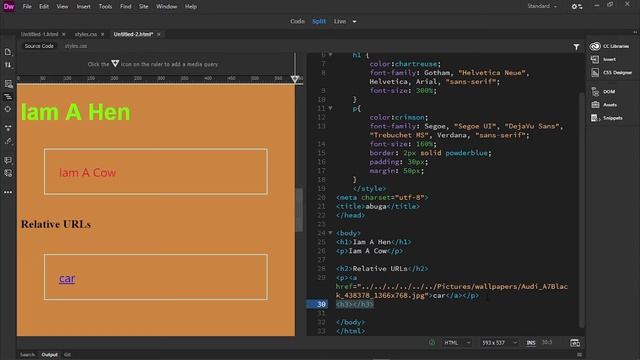
Task: Expand the Live view options arrow
Action: [354, 22]
